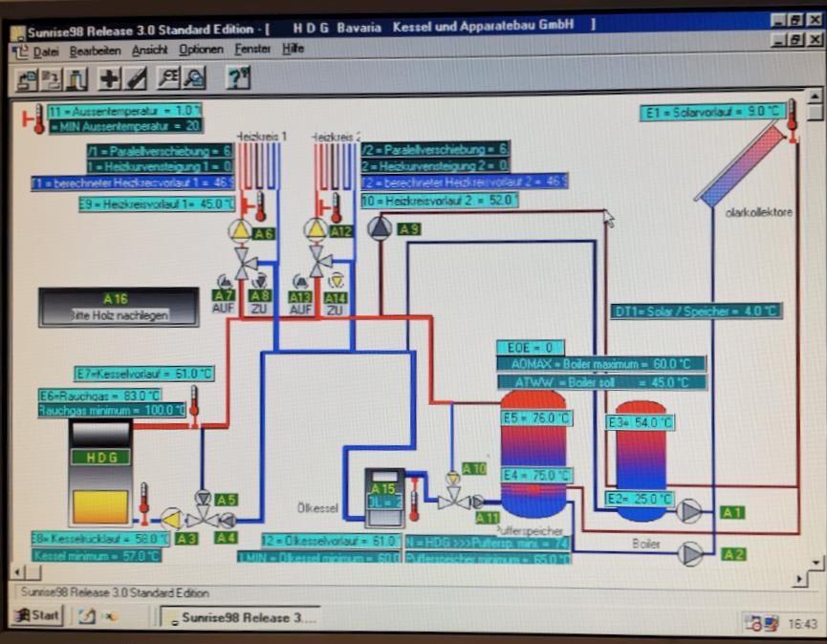
Task: Click the mixing valve below pump A12
Action: 319,261
